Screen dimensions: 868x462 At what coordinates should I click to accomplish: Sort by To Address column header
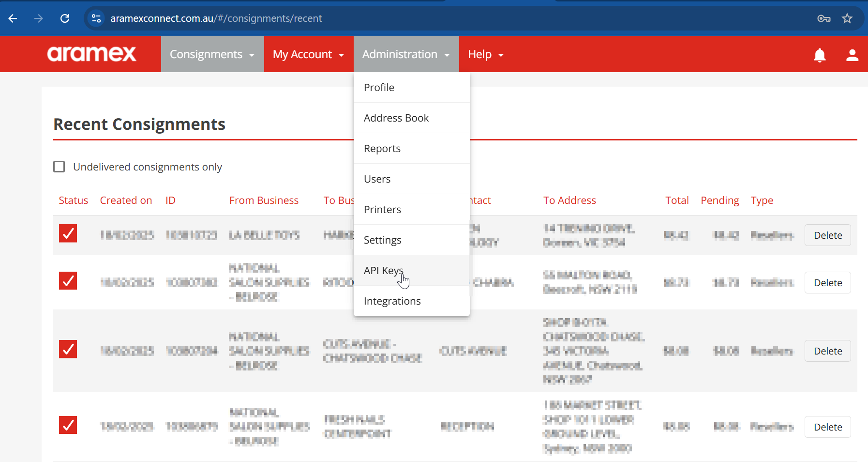click(569, 200)
